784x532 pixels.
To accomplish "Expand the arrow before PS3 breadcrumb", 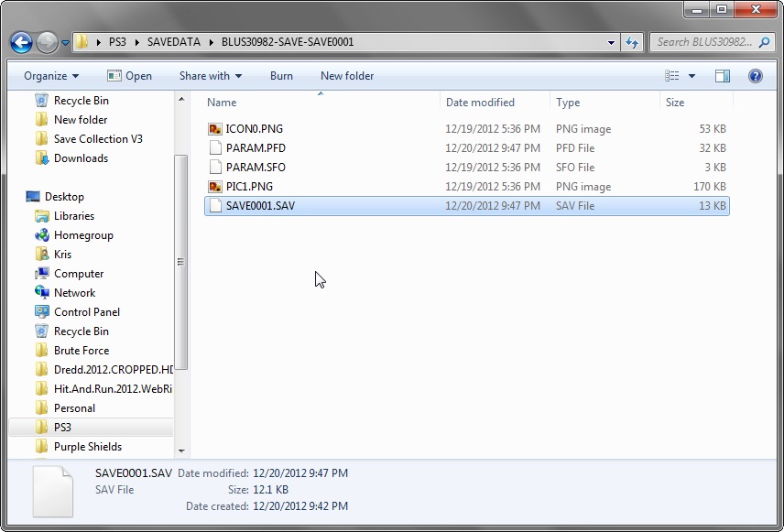I will pos(99,42).
